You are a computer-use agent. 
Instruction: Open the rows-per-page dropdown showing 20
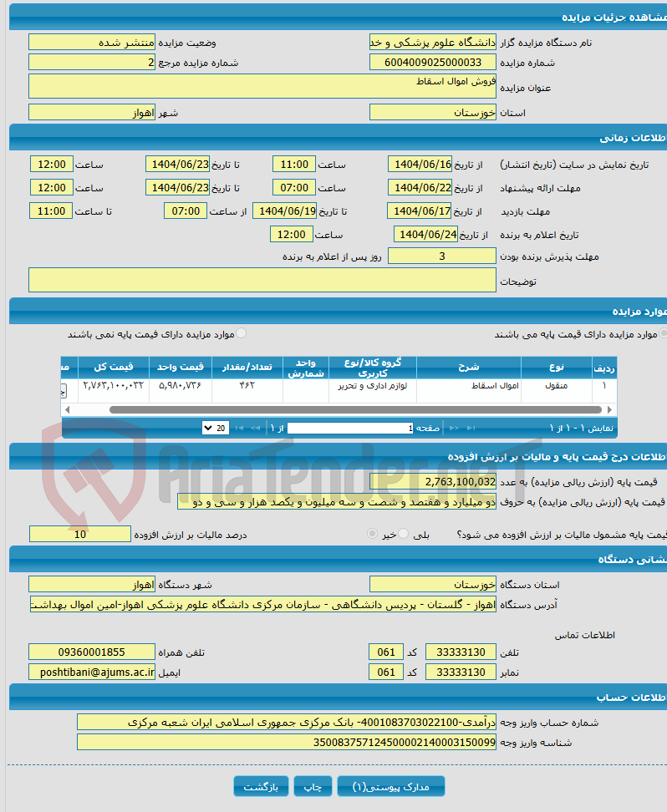[216, 429]
